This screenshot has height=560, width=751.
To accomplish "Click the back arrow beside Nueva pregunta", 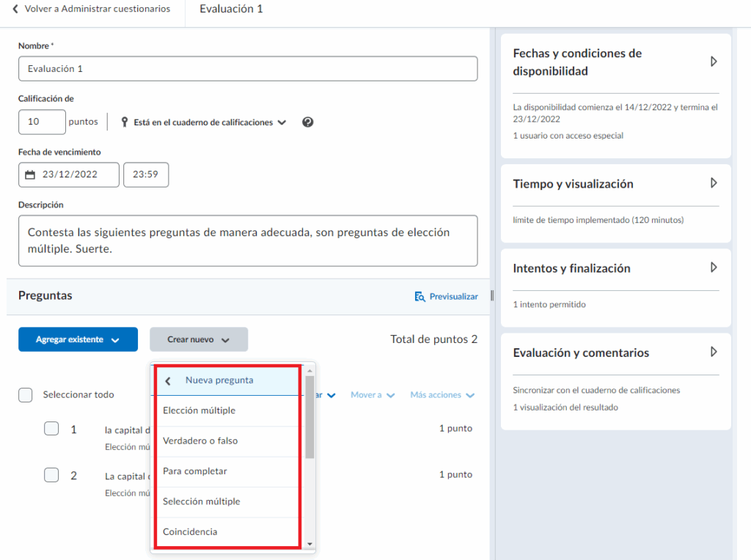I will (x=168, y=380).
